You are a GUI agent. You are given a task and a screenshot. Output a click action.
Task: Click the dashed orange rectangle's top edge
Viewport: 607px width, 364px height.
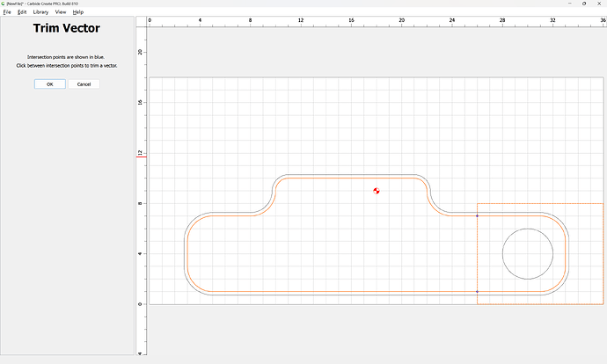(x=540, y=203)
